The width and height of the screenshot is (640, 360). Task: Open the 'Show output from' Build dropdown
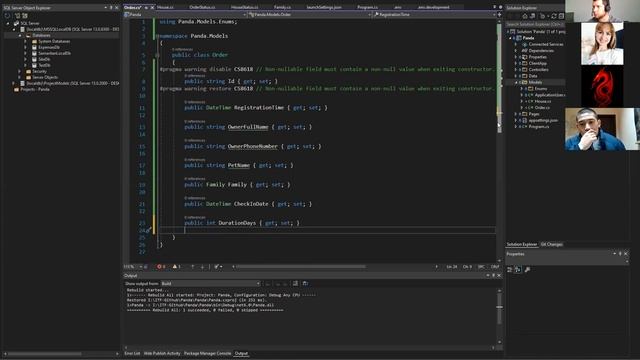coord(210,283)
